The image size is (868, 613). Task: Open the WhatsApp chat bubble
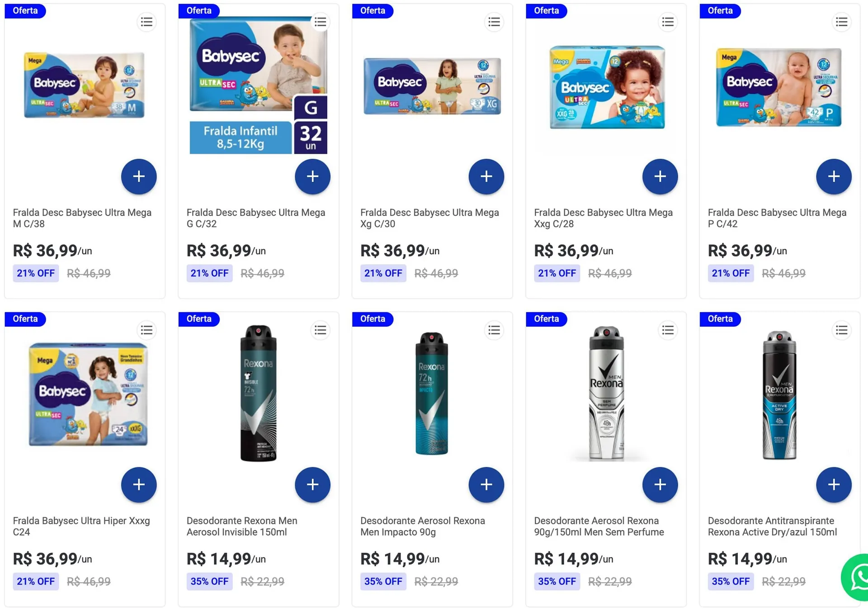(857, 577)
